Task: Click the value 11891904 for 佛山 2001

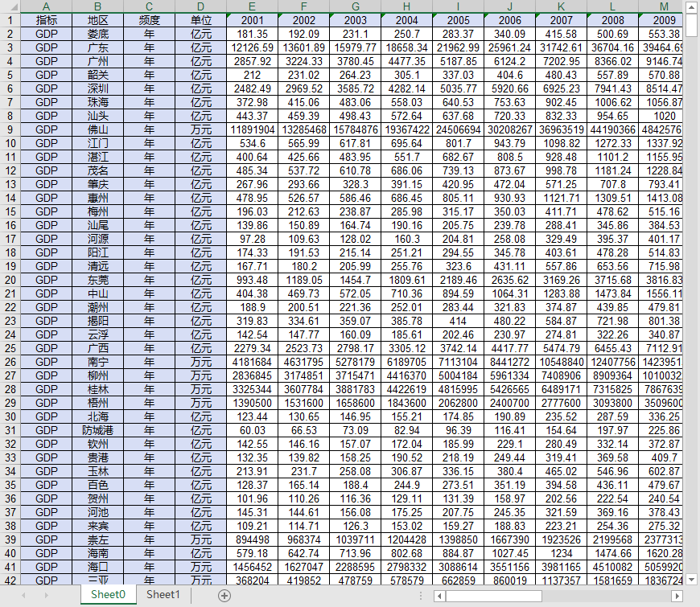Action: [252, 129]
